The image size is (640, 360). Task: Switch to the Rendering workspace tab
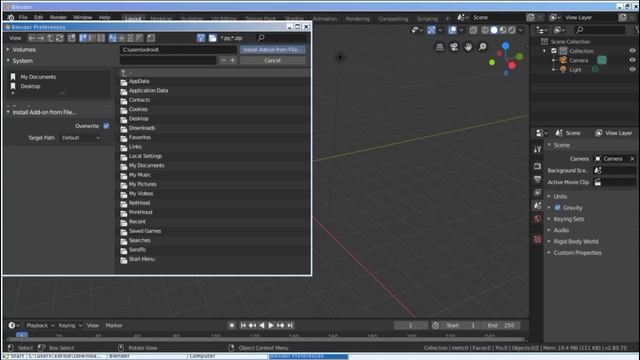pos(357,19)
